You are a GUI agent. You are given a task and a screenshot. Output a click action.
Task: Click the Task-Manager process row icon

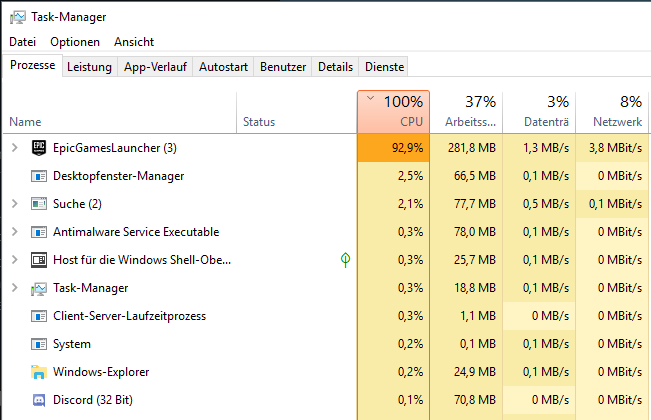[39, 288]
